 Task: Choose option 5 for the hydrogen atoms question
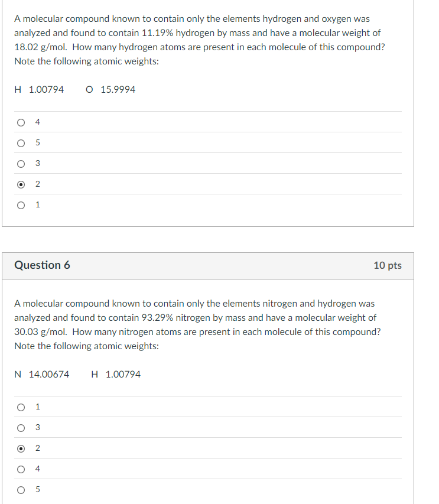point(21,143)
